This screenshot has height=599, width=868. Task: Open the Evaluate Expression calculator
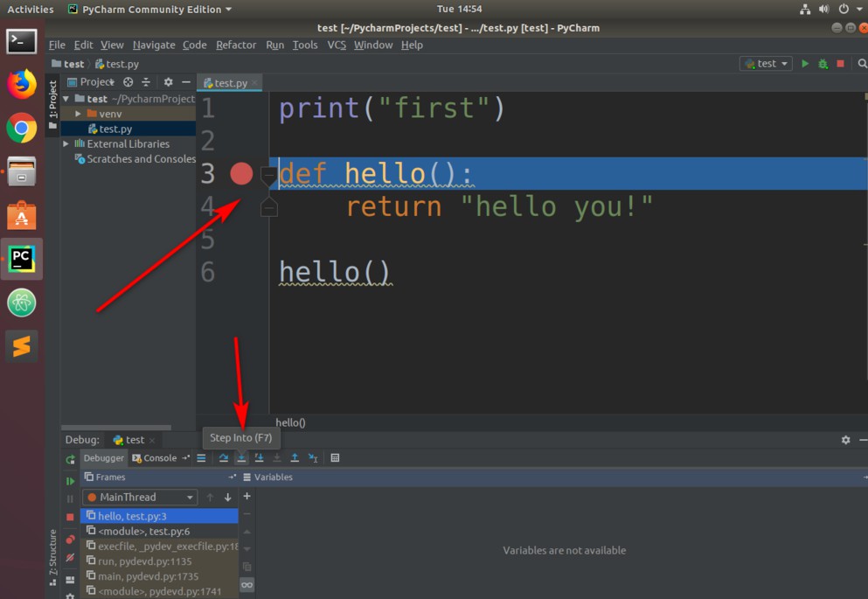[335, 458]
